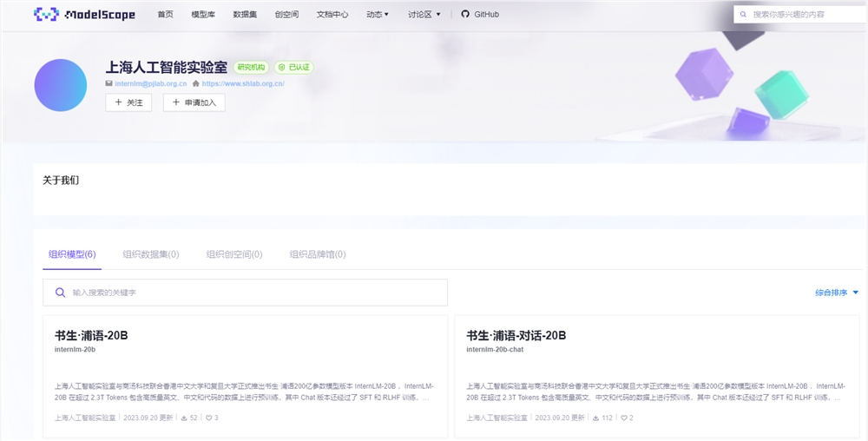Click the internlm-20b-chat identifier text
868x441 pixels.
(x=495, y=350)
